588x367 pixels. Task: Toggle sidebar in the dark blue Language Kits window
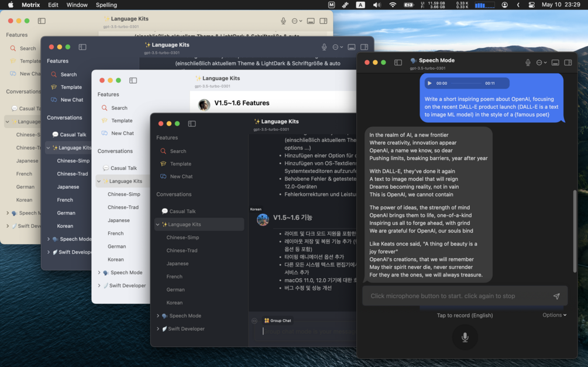pos(82,47)
